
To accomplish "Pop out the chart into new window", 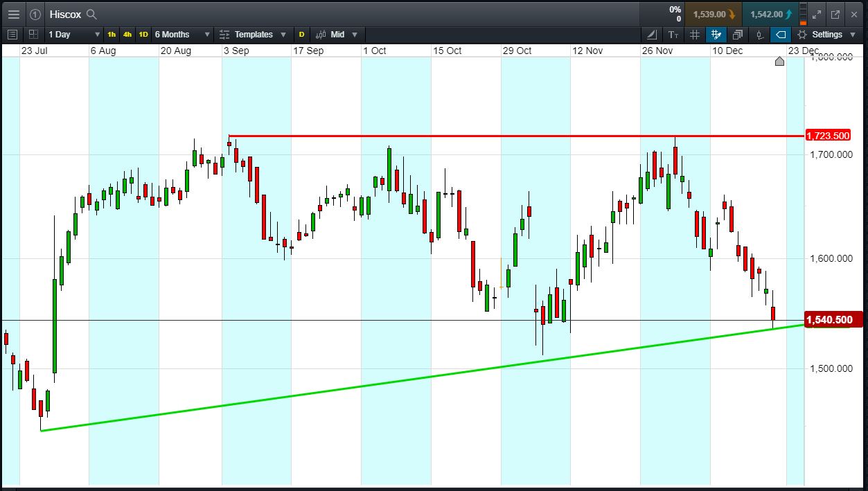I will click(x=835, y=14).
